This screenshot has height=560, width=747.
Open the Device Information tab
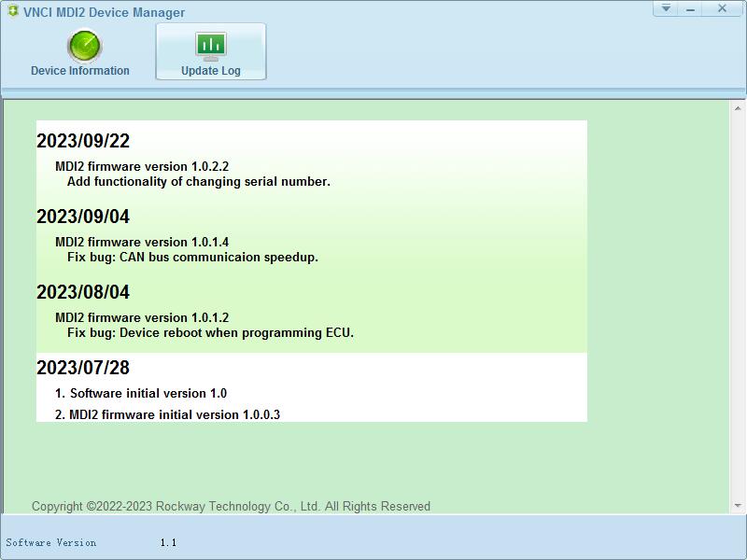coord(80,51)
